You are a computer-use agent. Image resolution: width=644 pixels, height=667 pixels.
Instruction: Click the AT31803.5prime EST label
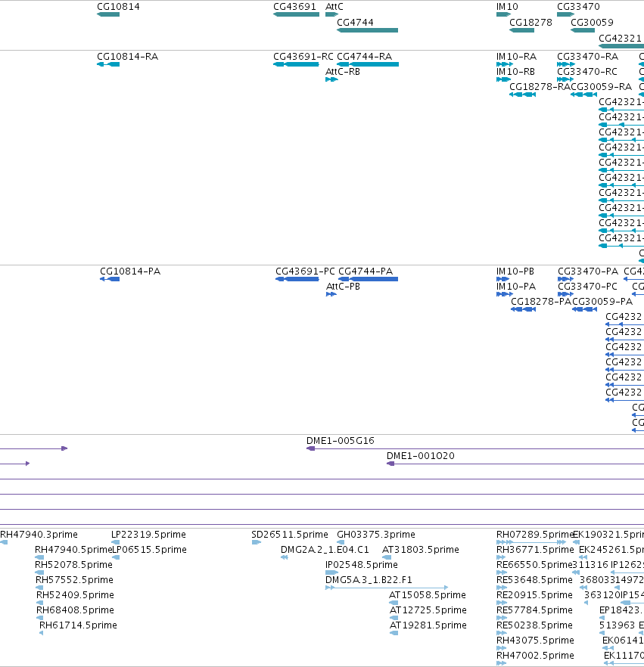[421, 550]
